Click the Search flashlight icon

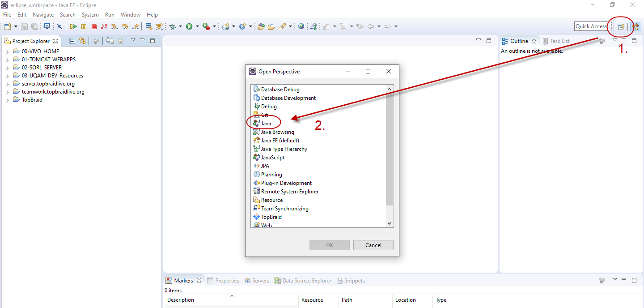pos(283,26)
